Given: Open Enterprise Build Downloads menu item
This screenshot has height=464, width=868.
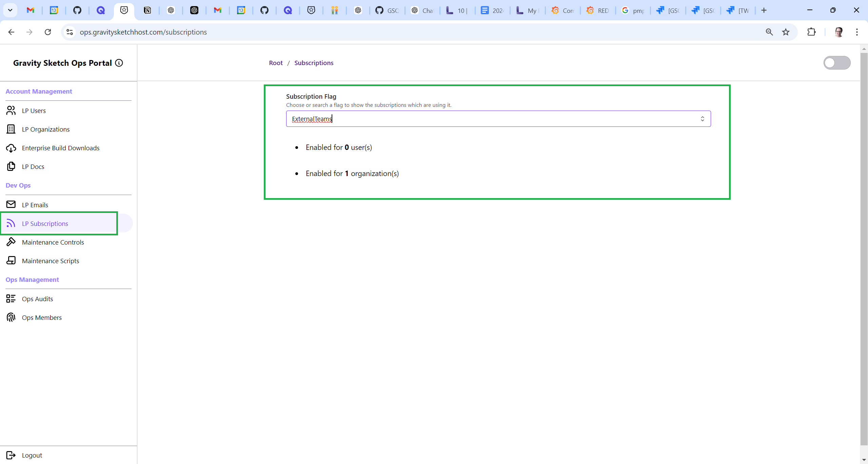Looking at the screenshot, I should click(61, 148).
